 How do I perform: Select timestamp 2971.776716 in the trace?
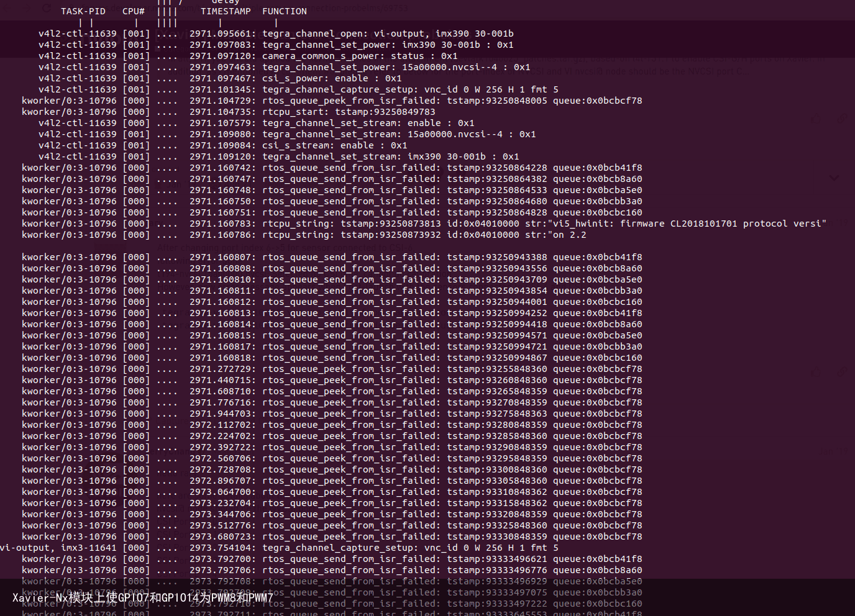pos(220,402)
